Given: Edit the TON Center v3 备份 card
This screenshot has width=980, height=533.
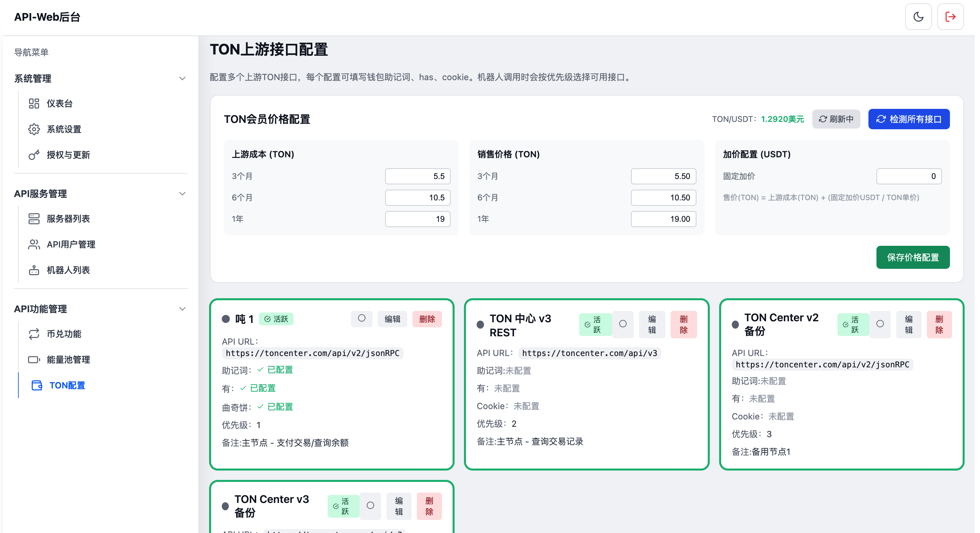Looking at the screenshot, I should click(399, 506).
